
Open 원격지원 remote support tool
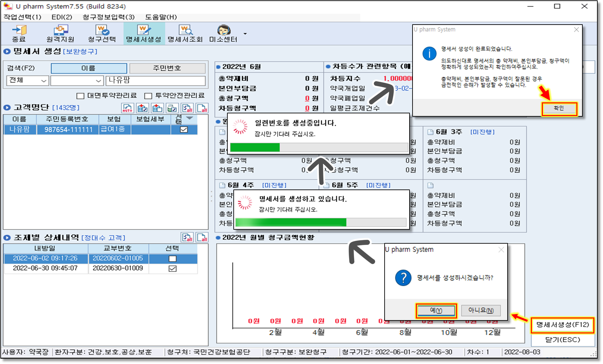pyautogui.click(x=60, y=34)
